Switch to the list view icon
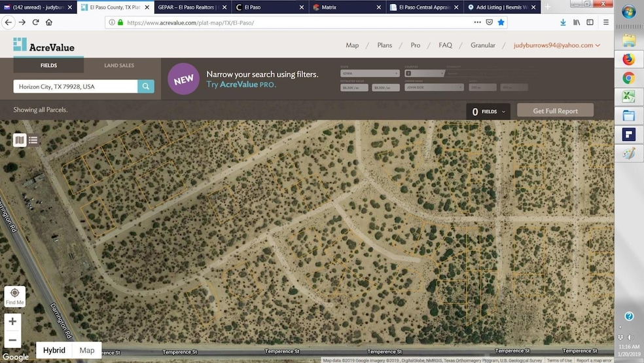 33,140
